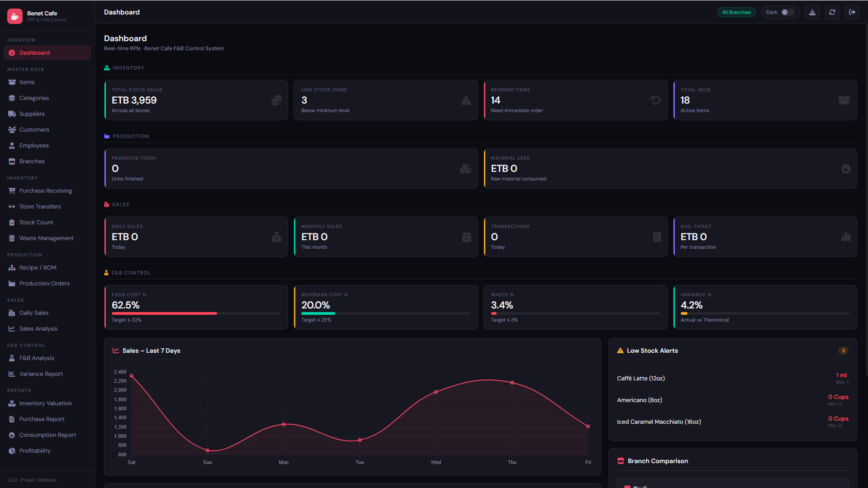The image size is (868, 488).
Task: Go to Store Transfers page
Action: 47,207
